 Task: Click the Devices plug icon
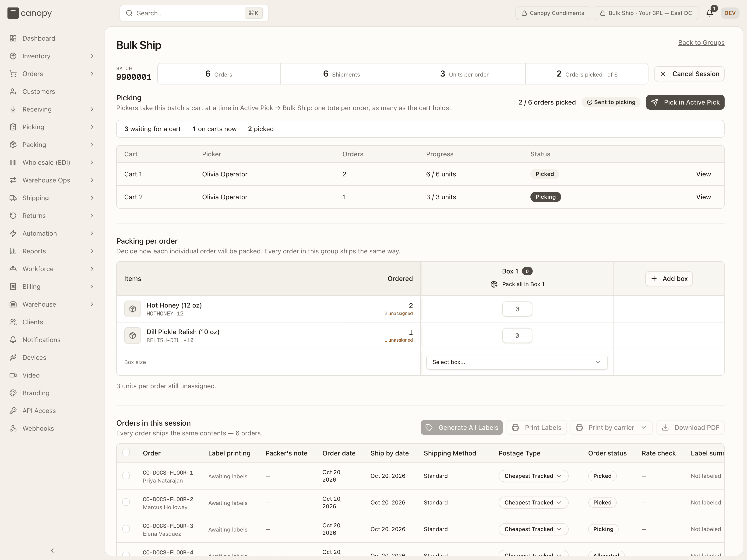[13, 357]
